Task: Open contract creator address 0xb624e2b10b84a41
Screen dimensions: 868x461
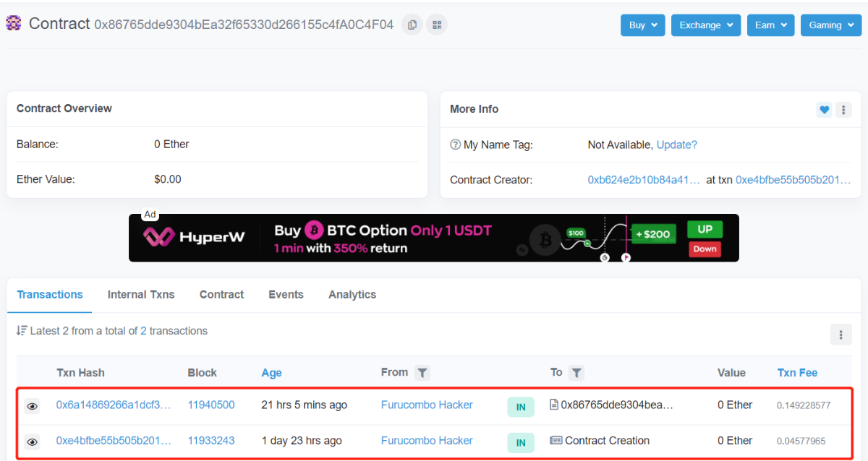Action: coord(644,180)
